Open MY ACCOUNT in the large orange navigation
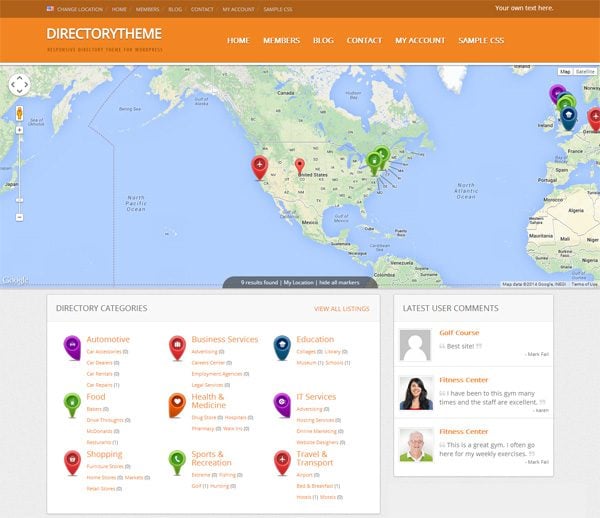600x518 pixels. 420,41
